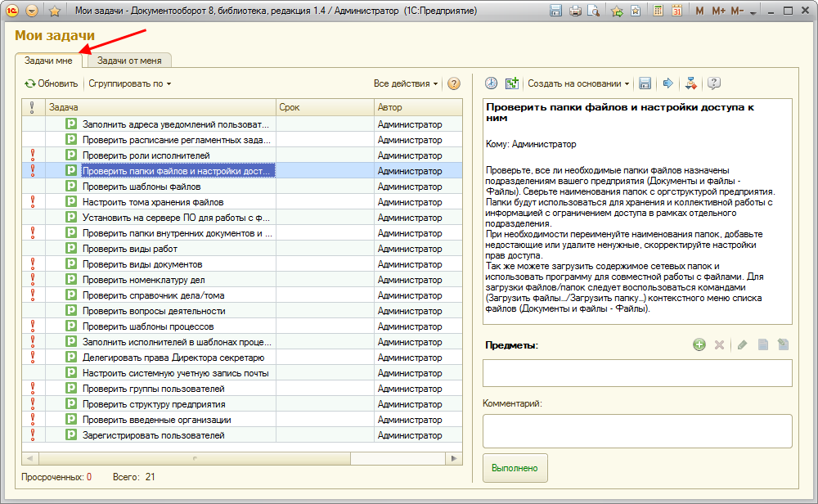
Task: Click the pencil edit icon near 'Предметы'
Action: click(x=743, y=344)
